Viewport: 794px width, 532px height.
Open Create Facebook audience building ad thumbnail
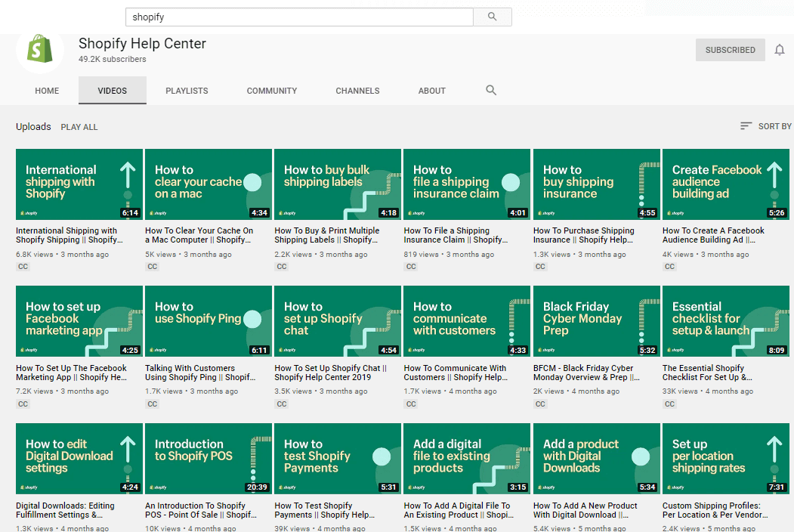(726, 184)
